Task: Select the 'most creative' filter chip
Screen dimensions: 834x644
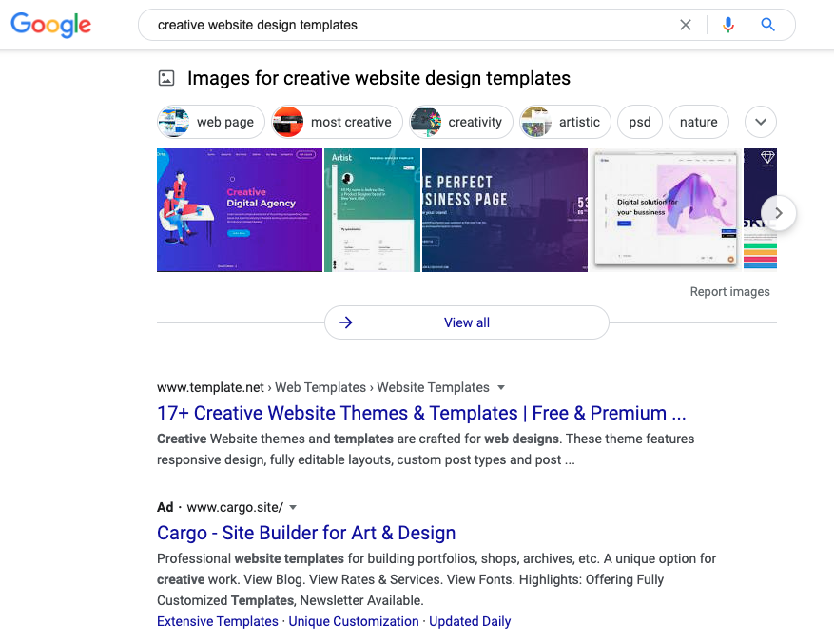Action: (337, 122)
